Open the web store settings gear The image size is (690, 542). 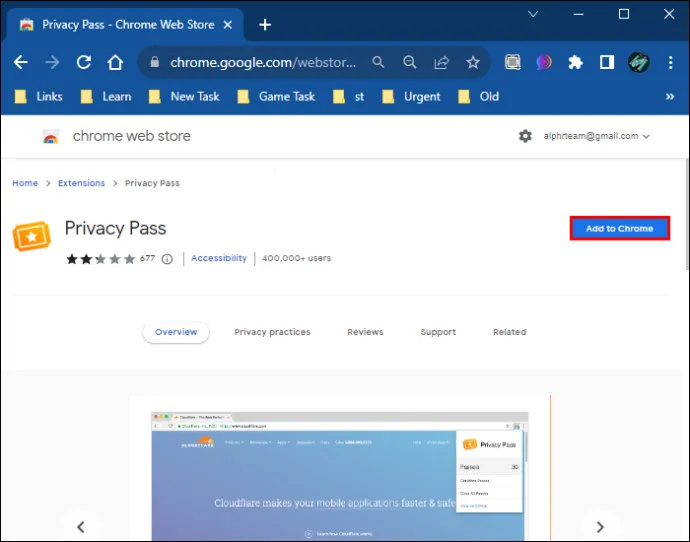pos(525,136)
